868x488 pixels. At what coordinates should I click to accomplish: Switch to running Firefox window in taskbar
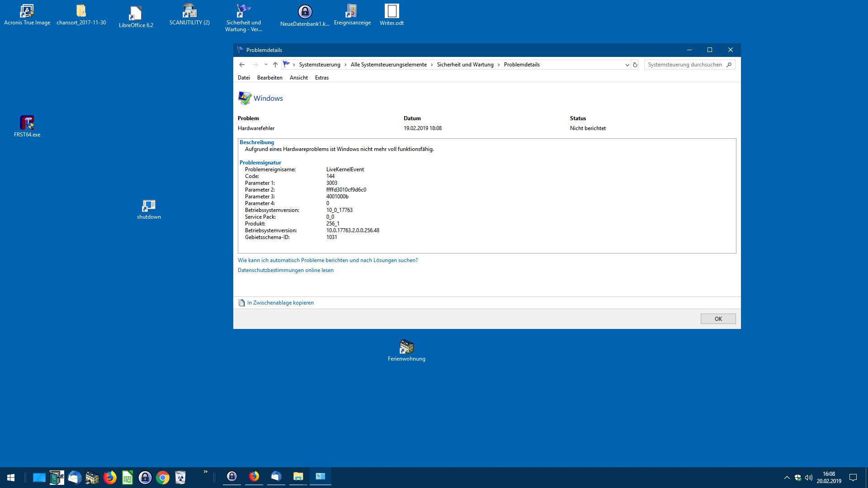tap(254, 477)
